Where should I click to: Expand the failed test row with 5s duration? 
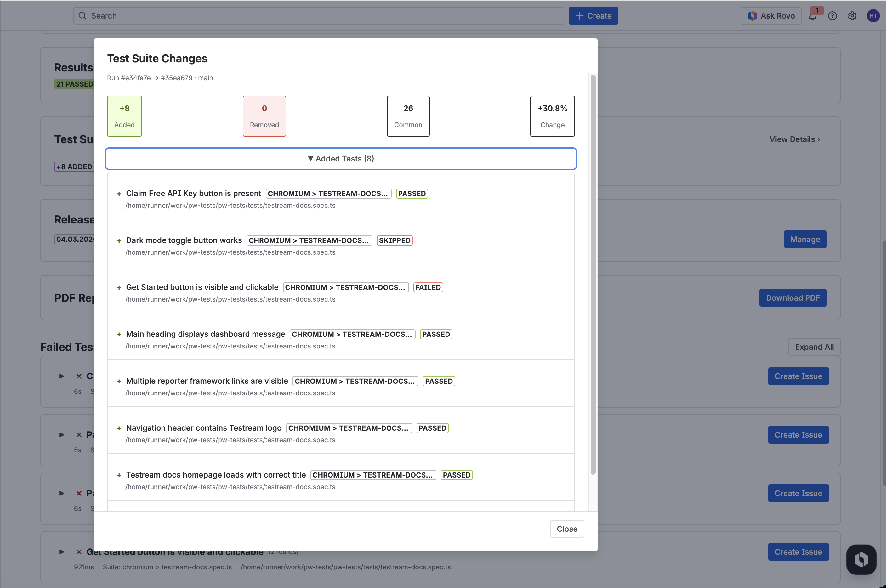61,435
